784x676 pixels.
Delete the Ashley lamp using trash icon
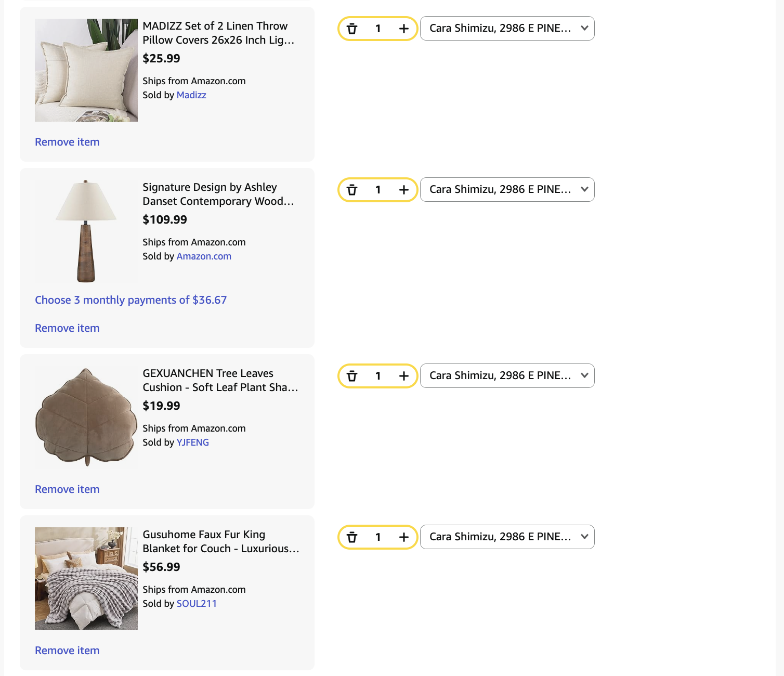352,190
